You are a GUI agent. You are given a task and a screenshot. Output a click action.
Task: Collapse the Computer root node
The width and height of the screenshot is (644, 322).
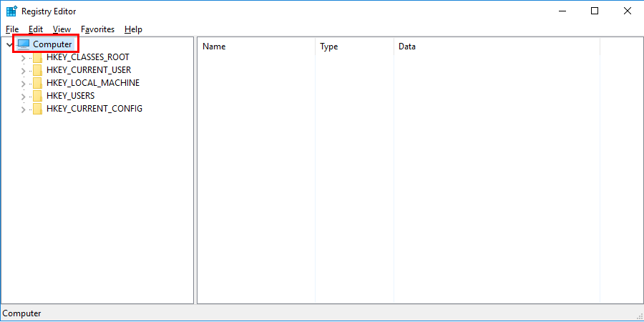coord(9,44)
